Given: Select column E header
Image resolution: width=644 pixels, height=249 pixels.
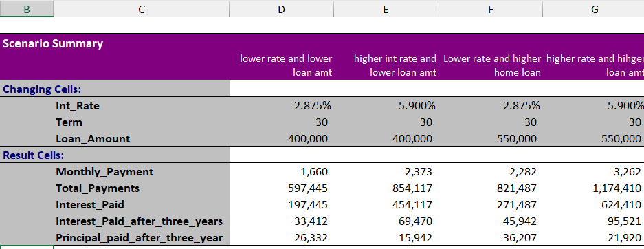Looking at the screenshot, I should click(386, 9).
